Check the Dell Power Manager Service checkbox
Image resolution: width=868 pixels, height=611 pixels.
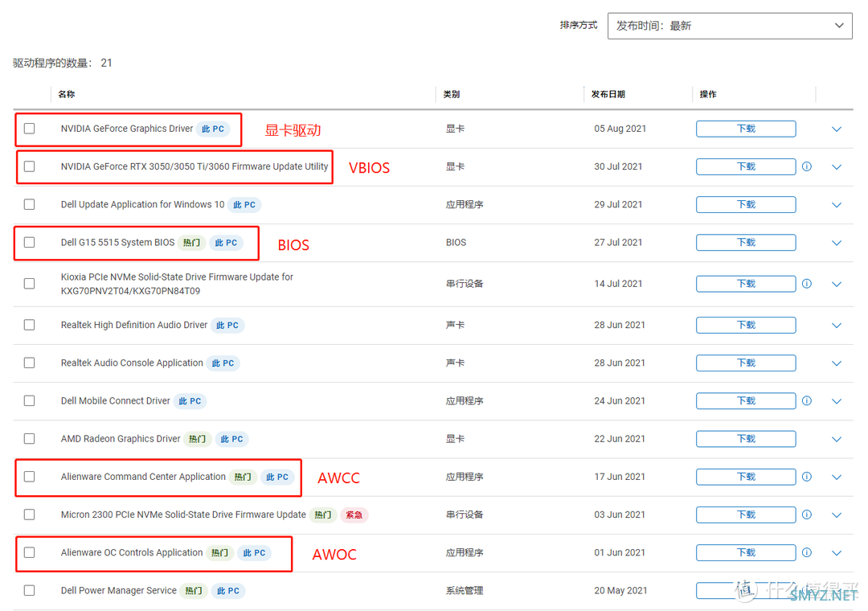[x=30, y=591]
